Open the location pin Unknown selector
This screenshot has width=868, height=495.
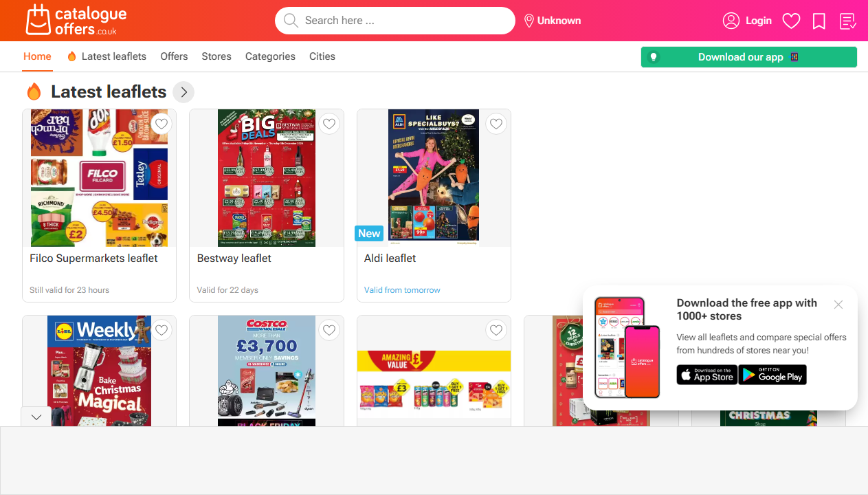[x=553, y=21]
